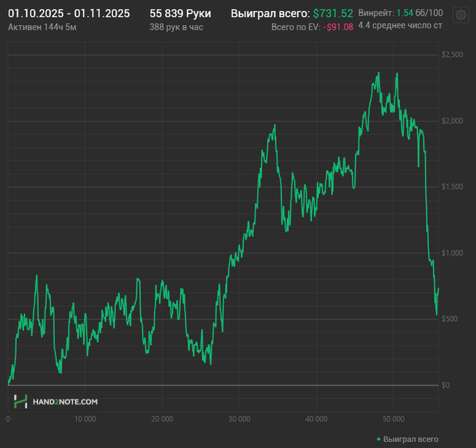476x448 pixels.
Task: Click the $1,000 y-axis label
Action: point(452,253)
